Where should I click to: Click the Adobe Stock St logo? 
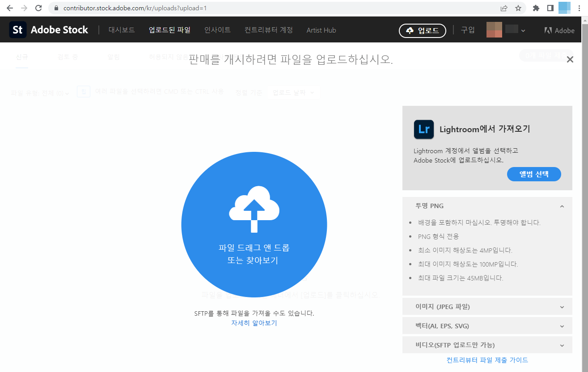(x=17, y=29)
